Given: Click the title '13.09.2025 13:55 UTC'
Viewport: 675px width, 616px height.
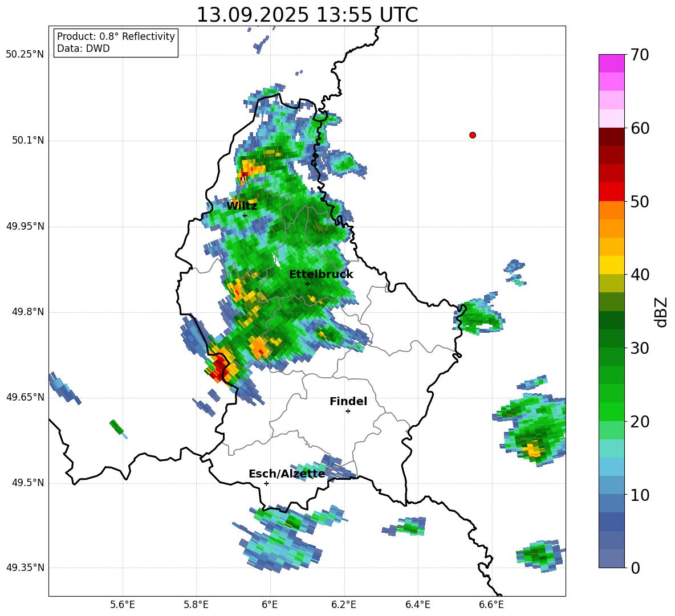Looking at the screenshot, I should tap(307, 15).
